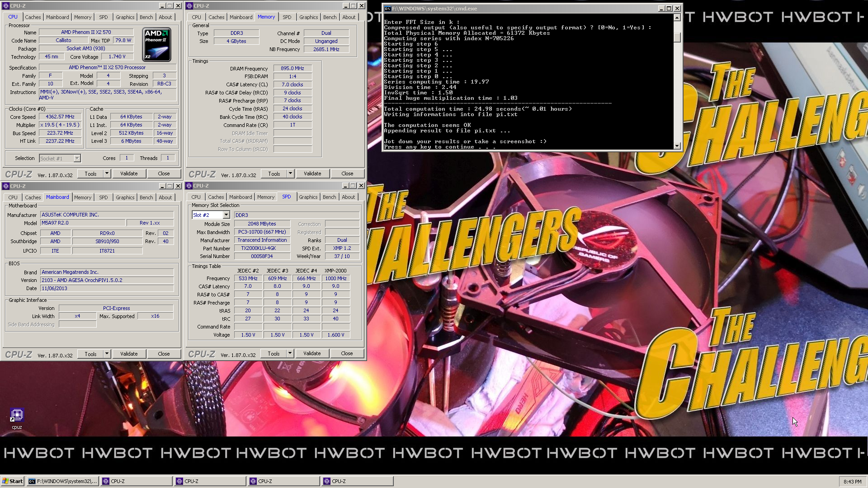
Task: Switch to Caches tab in CPU window
Action: [x=33, y=17]
